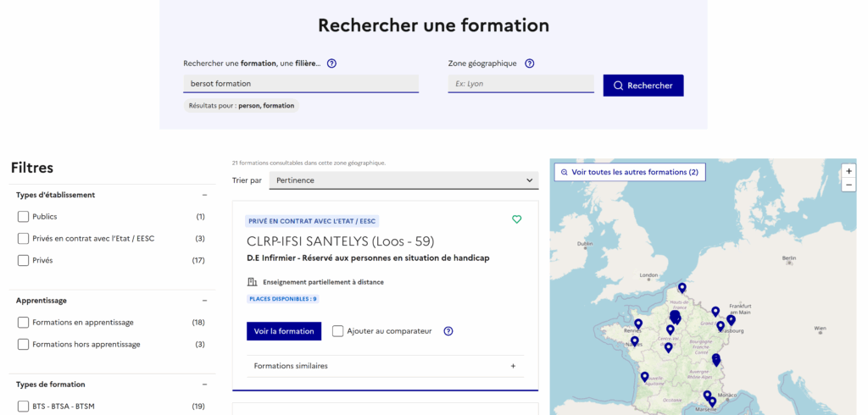This screenshot has width=868, height=415.
Task: Enable the Publics establishment filter
Action: 24,217
